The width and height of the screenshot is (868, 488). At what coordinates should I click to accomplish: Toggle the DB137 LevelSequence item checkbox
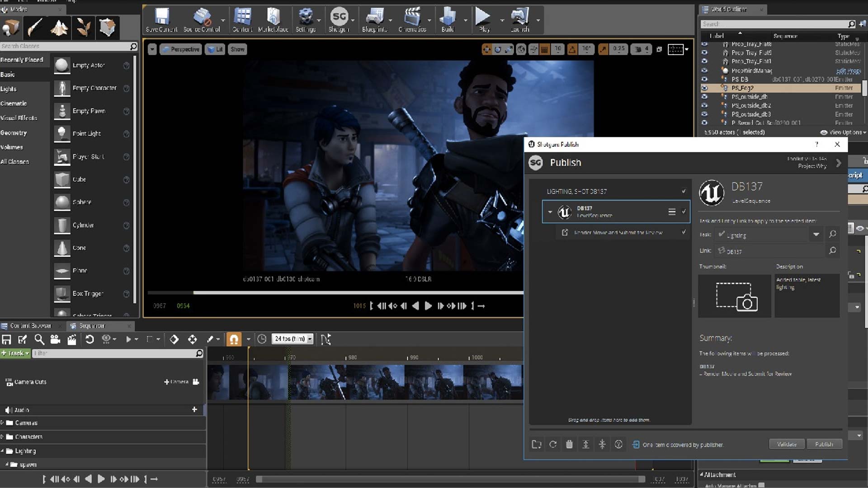point(684,211)
